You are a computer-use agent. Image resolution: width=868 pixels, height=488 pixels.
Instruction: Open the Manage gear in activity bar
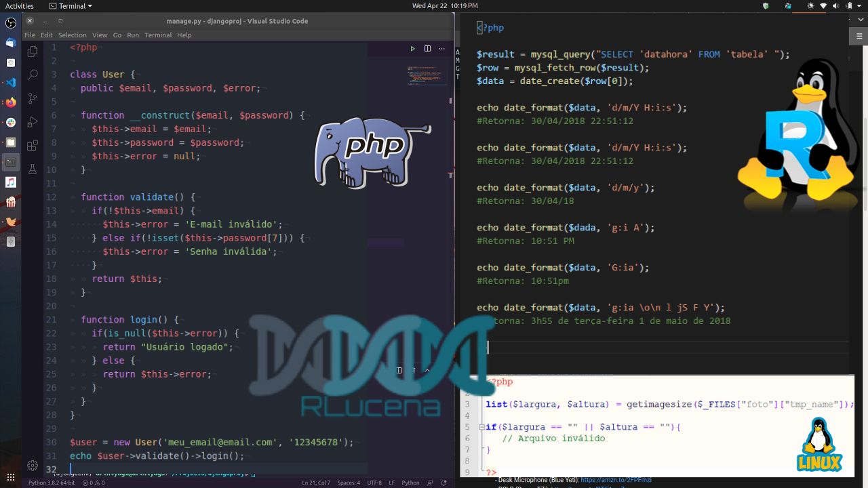(32, 465)
